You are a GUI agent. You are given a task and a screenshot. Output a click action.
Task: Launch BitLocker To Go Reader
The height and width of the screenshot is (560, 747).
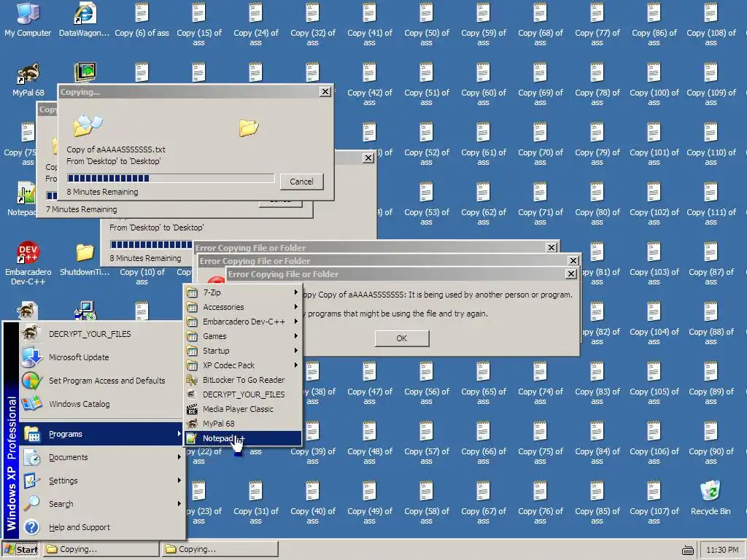click(243, 380)
